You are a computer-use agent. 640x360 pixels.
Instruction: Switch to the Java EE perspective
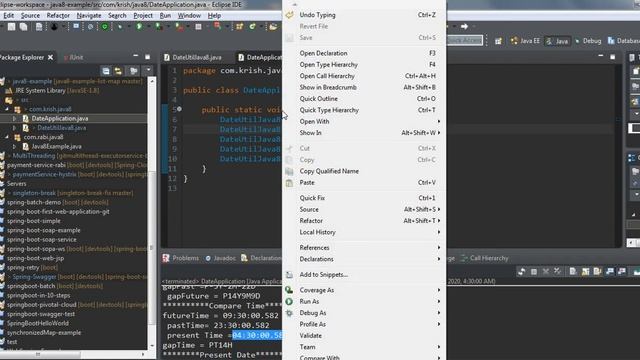pos(525,41)
